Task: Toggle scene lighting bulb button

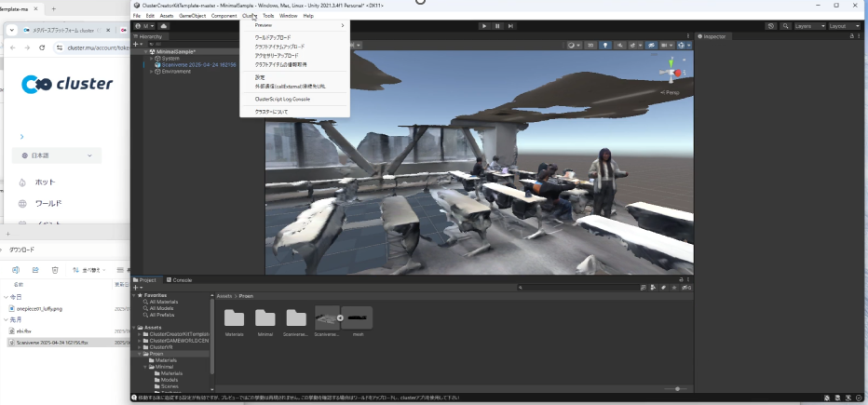Action: tap(604, 44)
